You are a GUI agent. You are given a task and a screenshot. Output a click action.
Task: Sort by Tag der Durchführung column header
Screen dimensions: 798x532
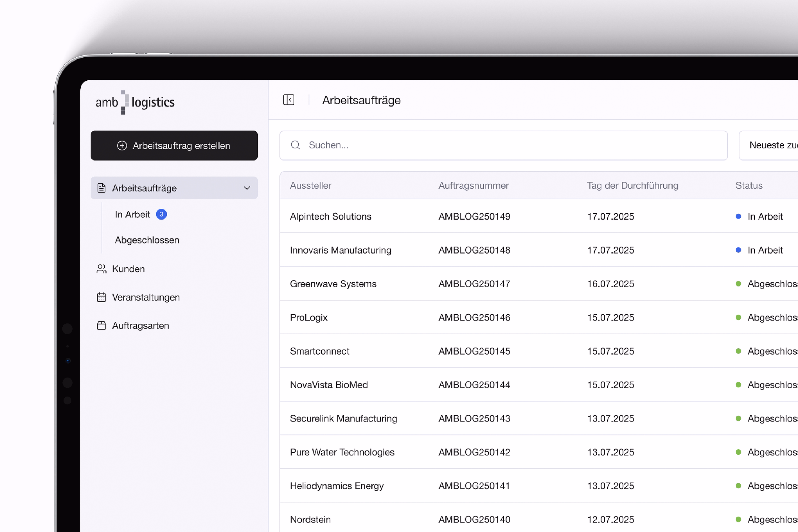pyautogui.click(x=633, y=185)
